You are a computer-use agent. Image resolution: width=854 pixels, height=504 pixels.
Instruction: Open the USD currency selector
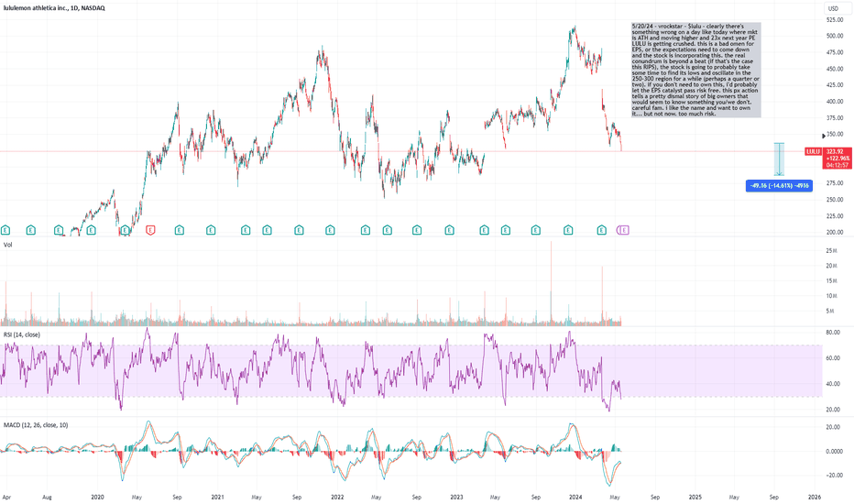(833, 8)
